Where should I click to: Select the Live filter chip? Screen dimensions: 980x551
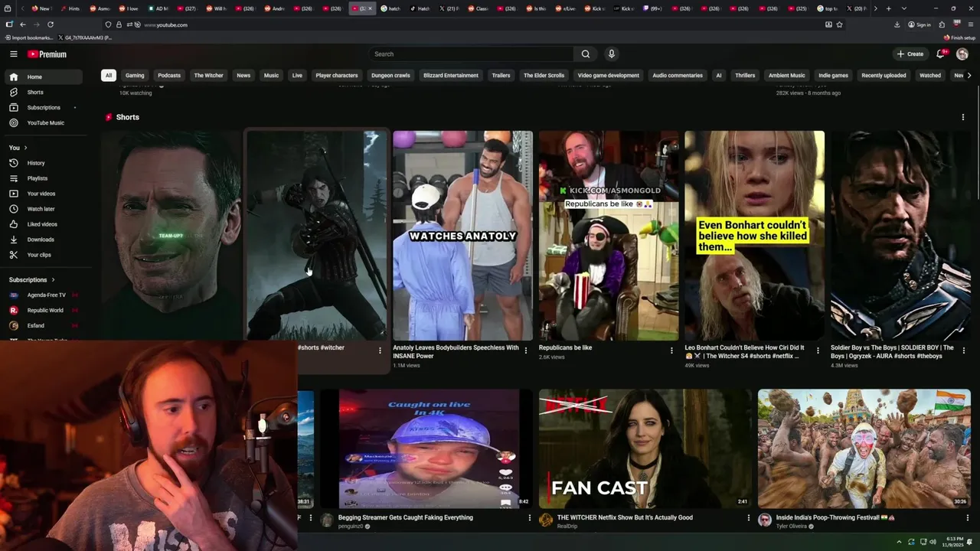click(297, 75)
